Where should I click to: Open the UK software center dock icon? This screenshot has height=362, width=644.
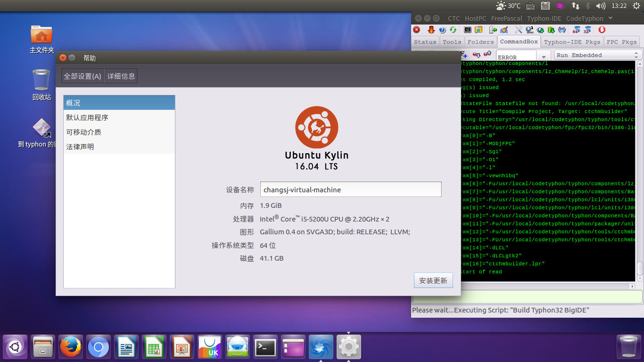pyautogui.click(x=210, y=347)
